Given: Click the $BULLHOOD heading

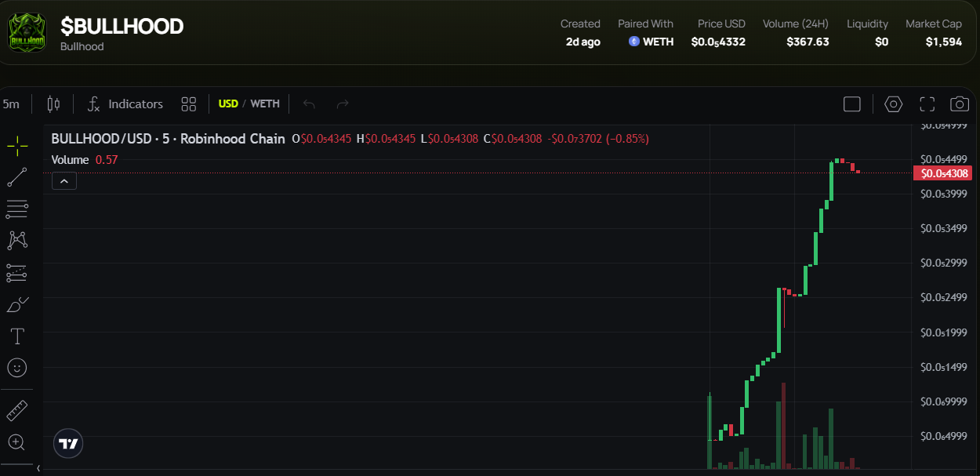Looking at the screenshot, I should (122, 26).
